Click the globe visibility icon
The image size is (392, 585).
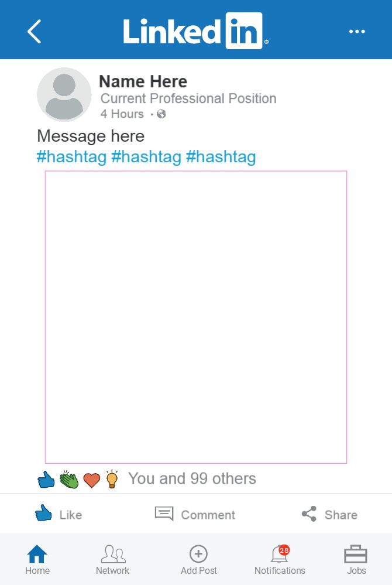point(161,114)
